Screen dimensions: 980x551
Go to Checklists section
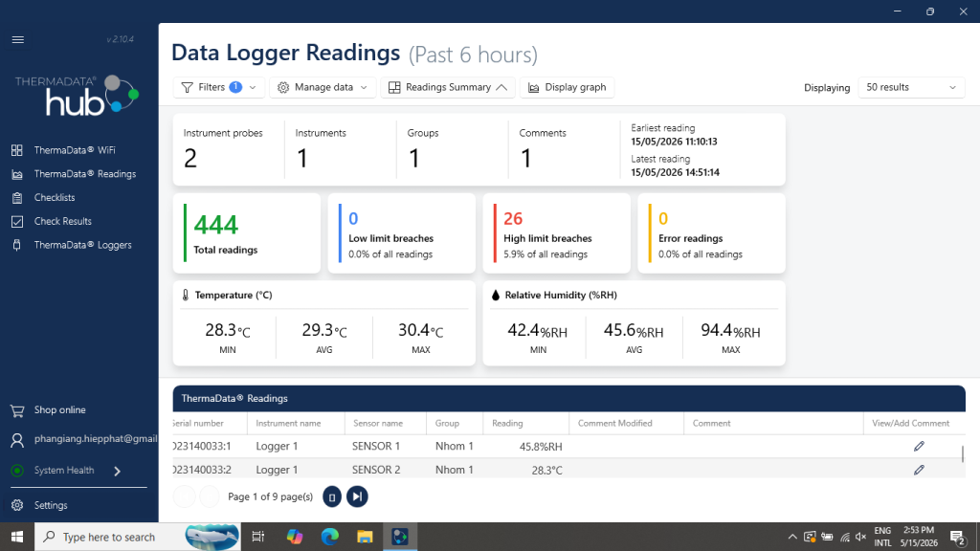[55, 197]
